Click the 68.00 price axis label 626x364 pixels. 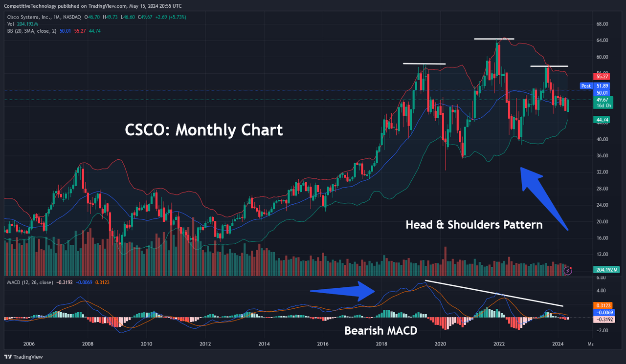tap(602, 24)
